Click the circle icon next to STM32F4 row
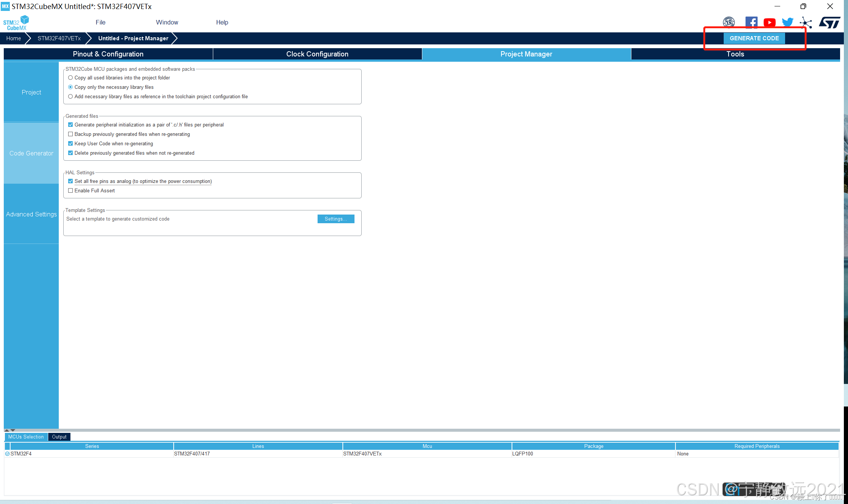This screenshot has height=504, width=848. coord(7,454)
